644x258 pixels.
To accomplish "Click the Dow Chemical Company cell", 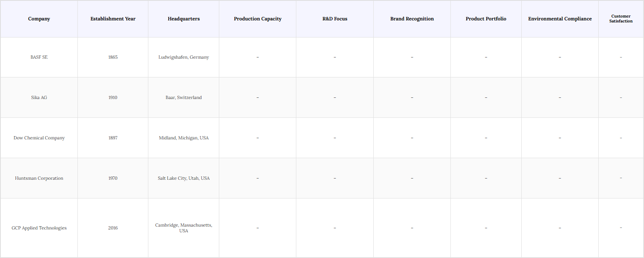I will click(39, 138).
